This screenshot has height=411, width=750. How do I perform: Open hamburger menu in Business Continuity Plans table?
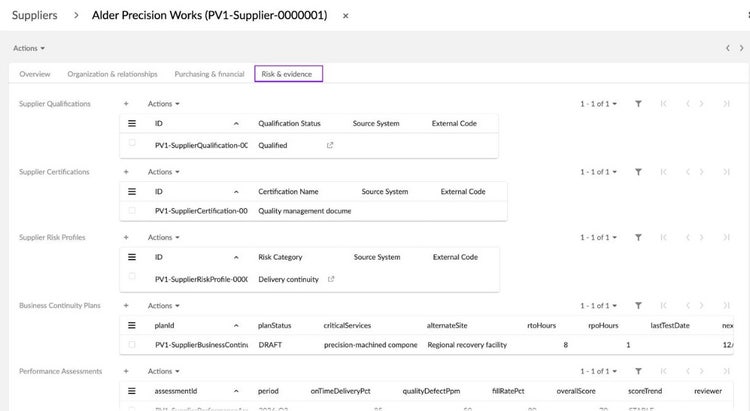tap(132, 325)
